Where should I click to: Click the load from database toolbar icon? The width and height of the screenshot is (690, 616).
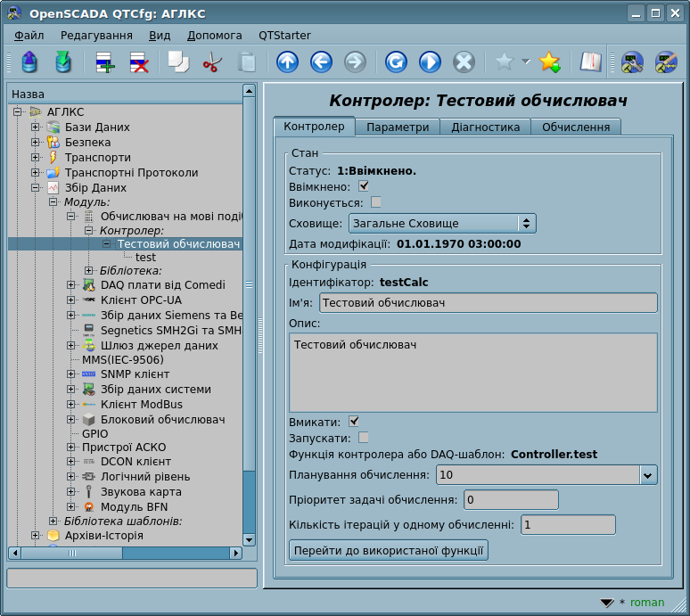point(29,62)
